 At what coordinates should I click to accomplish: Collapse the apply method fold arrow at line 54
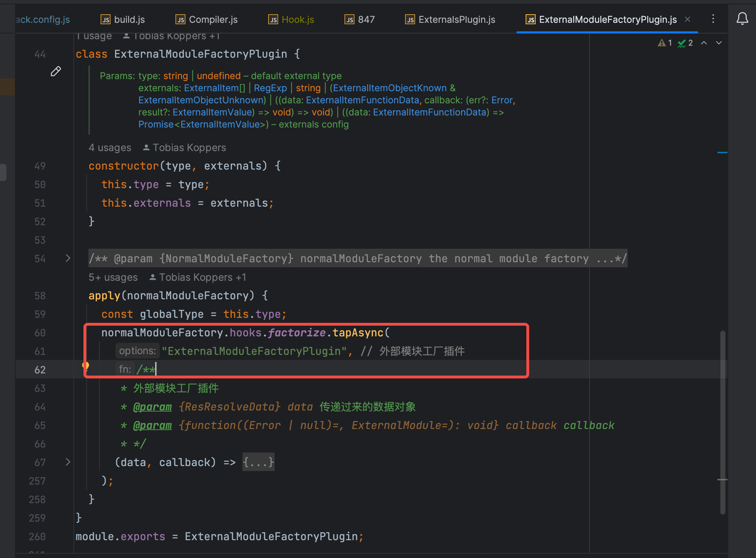[68, 258]
